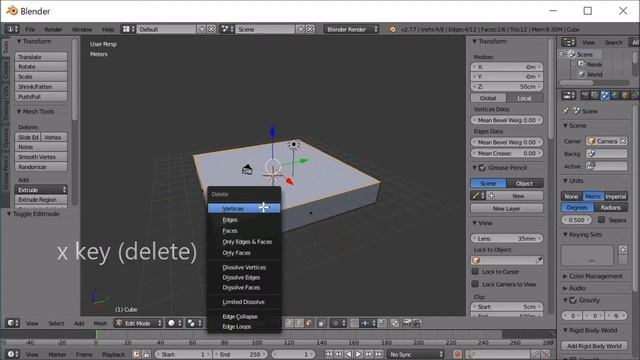Choose Edge Collapse entry
Screen dimensions: 640x360
coord(244,316)
